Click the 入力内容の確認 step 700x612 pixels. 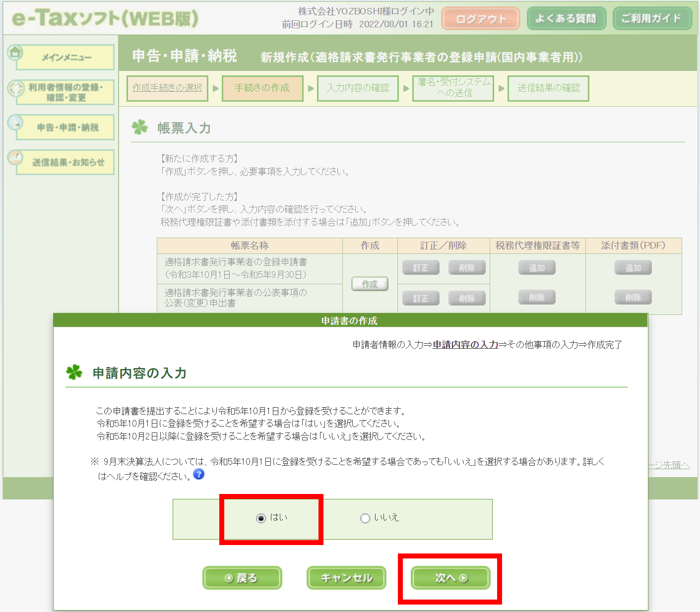tap(358, 88)
